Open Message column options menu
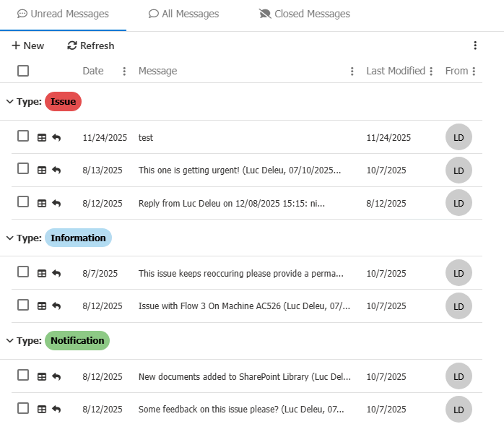Screen dimensions: 504x424 (352, 71)
